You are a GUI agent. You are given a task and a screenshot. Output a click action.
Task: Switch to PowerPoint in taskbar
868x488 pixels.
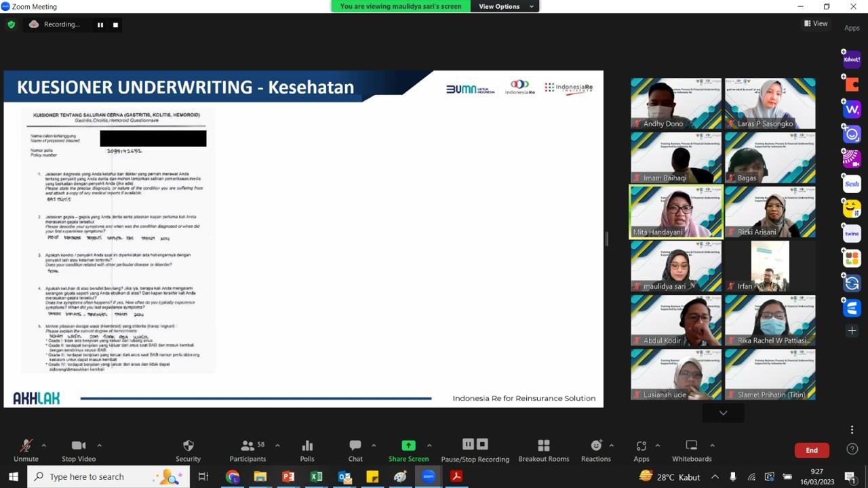[x=288, y=476]
